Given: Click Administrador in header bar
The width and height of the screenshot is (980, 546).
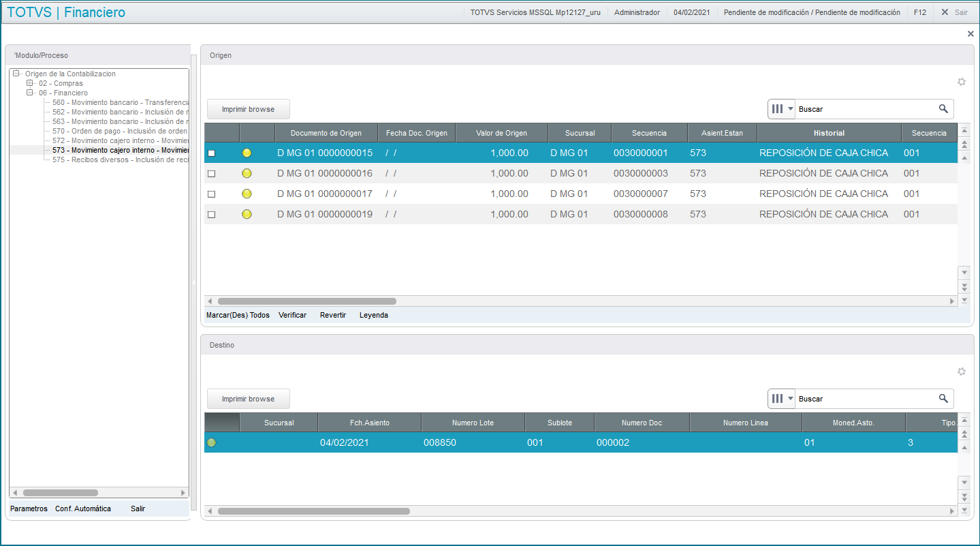Looking at the screenshot, I should (x=637, y=12).
